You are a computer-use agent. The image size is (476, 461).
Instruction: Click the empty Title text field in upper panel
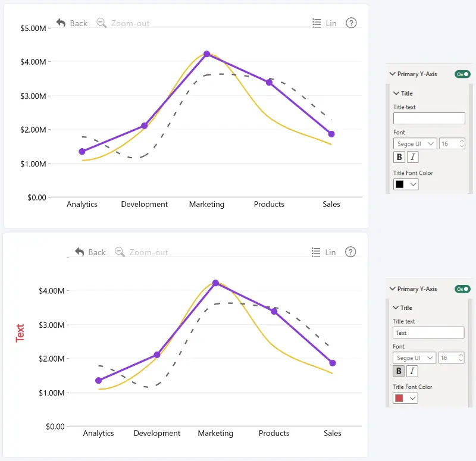(x=429, y=118)
